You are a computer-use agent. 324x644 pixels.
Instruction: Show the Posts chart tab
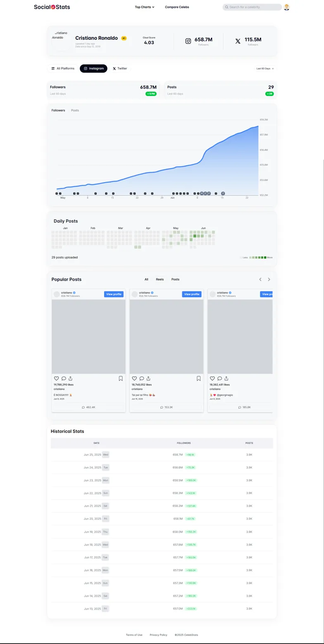point(75,111)
